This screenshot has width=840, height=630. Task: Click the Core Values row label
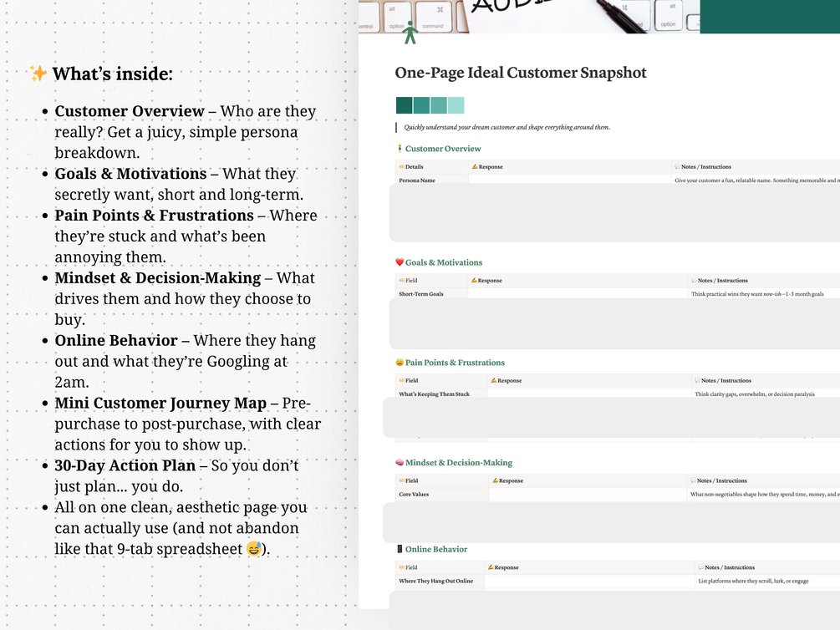pos(414,494)
